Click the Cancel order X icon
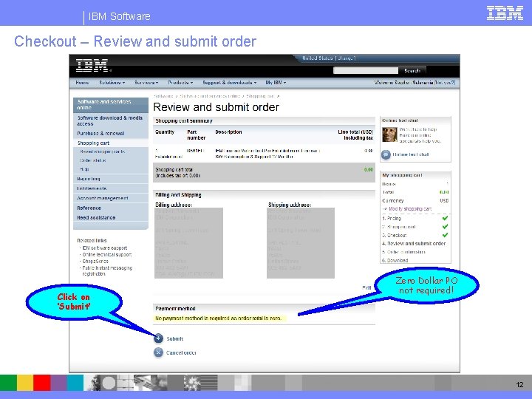The height and width of the screenshot is (399, 532). pyautogui.click(x=158, y=352)
